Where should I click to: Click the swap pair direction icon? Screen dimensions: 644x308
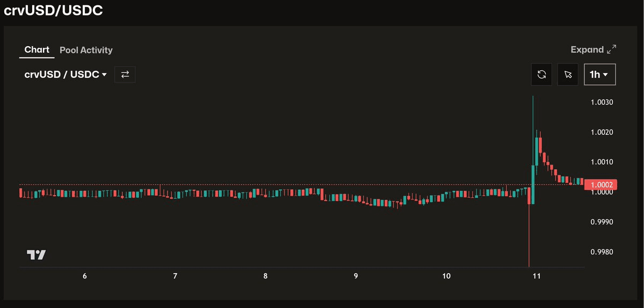(x=125, y=75)
